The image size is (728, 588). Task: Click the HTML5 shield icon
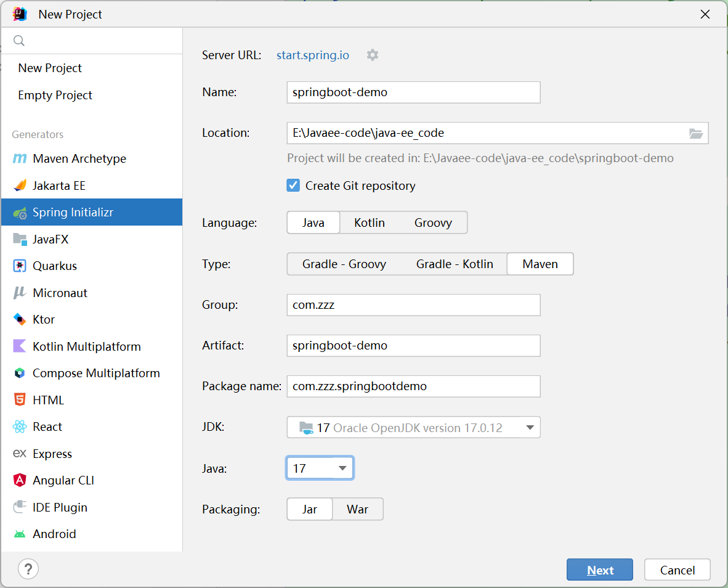click(x=20, y=400)
